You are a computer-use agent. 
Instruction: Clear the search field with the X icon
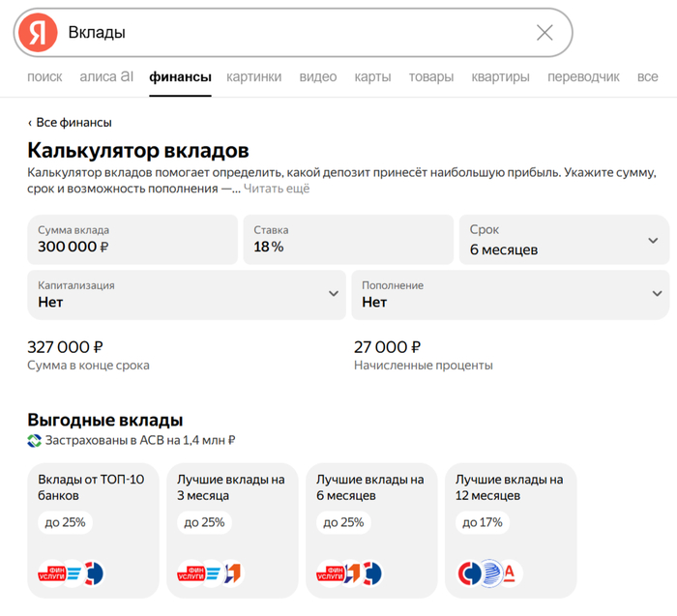pyautogui.click(x=545, y=33)
